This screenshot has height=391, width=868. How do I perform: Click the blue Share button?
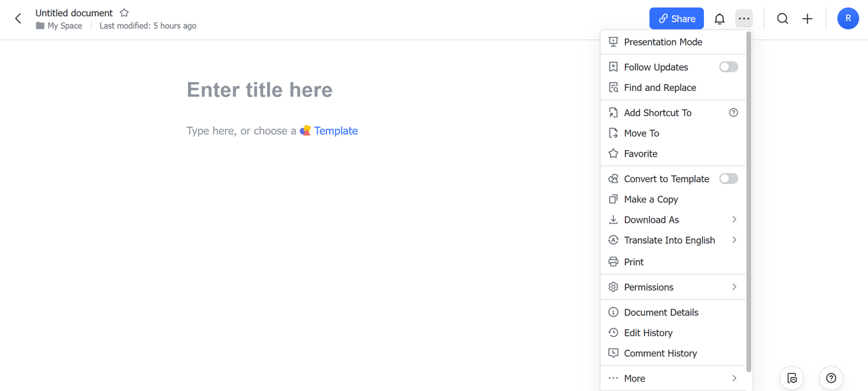676,19
